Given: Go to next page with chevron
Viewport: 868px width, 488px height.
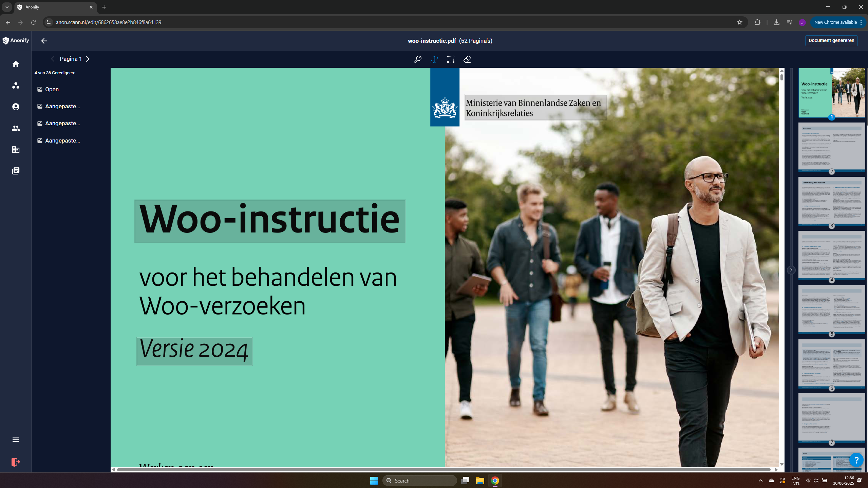Looking at the screenshot, I should (88, 59).
